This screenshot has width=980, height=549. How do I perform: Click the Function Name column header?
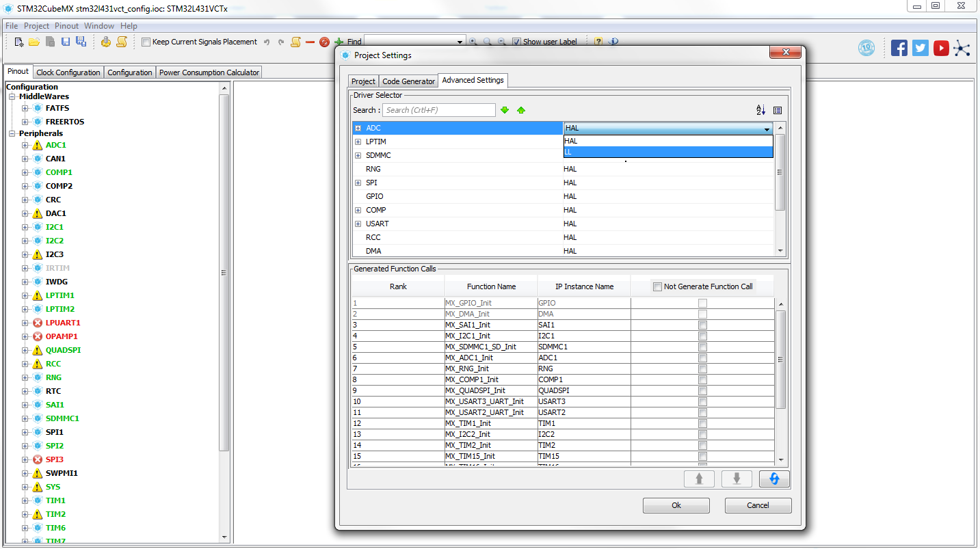click(491, 286)
